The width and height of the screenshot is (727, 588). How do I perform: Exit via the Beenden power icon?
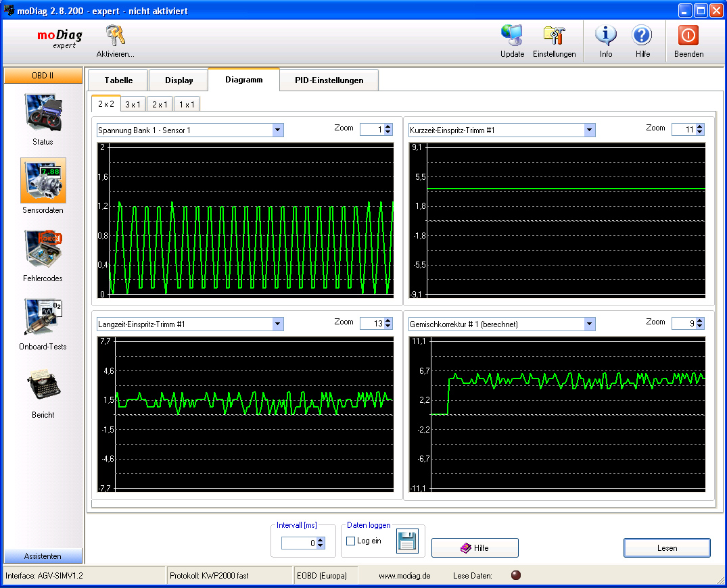688,36
